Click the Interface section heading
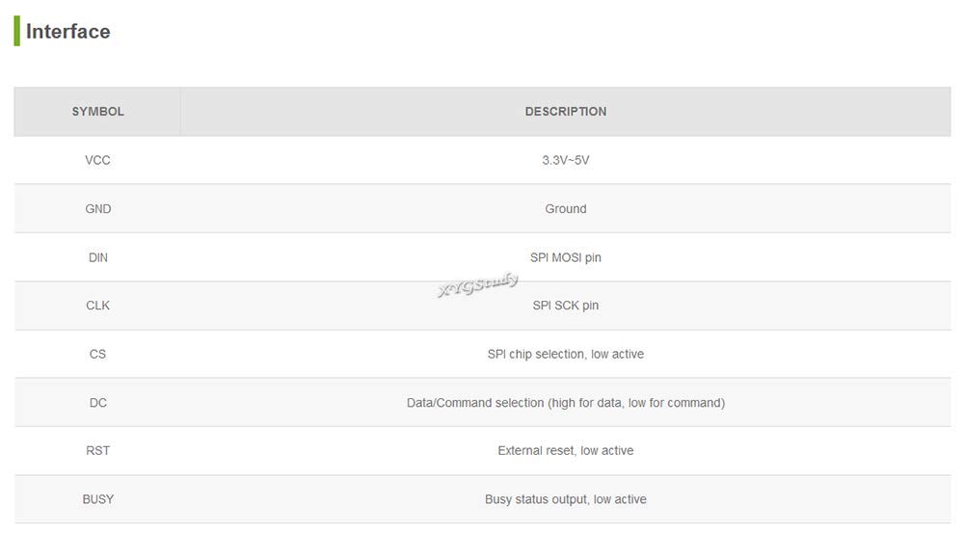The width and height of the screenshot is (964, 560). 67,32
